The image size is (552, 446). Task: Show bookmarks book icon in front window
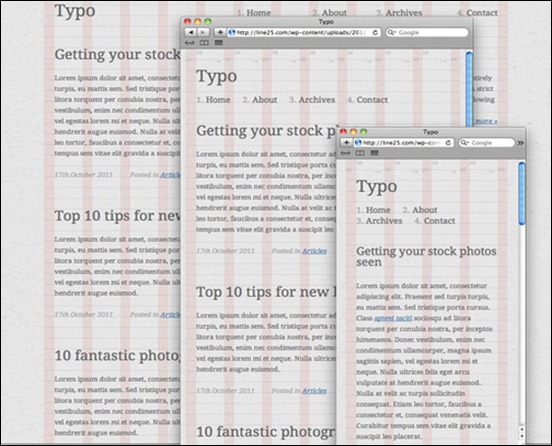coord(360,153)
